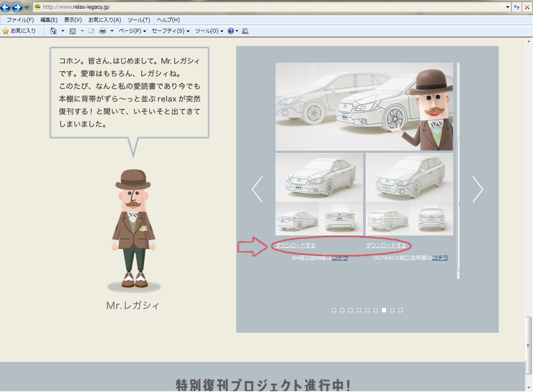Open the お気に入り favorites star button
533x392 pixels.
(19, 31)
